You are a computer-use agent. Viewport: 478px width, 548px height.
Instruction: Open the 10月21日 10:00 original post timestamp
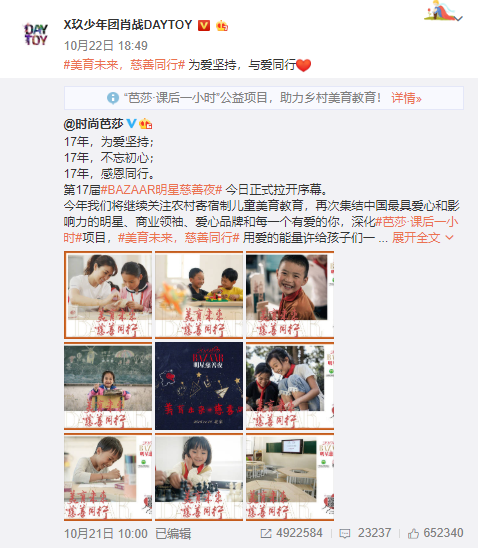106,534
